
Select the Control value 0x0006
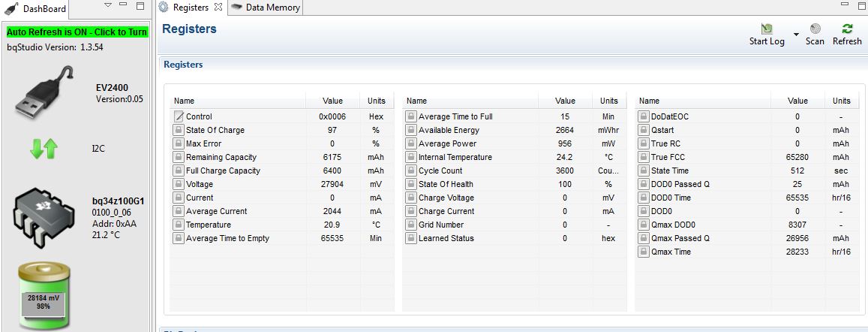[x=332, y=116]
